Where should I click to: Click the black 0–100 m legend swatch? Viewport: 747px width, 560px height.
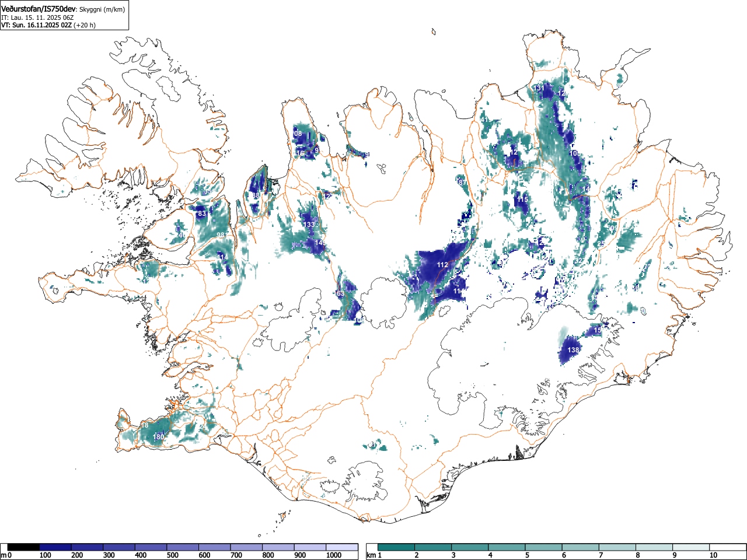[23, 547]
